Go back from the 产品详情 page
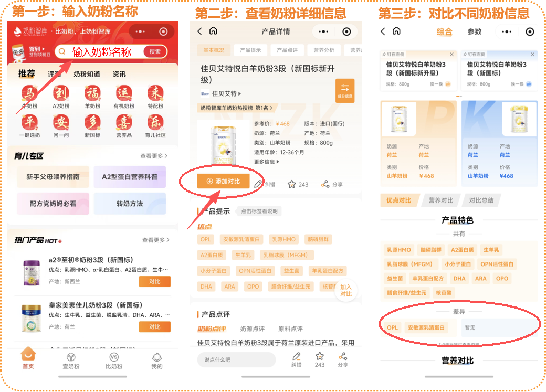 pyautogui.click(x=199, y=31)
